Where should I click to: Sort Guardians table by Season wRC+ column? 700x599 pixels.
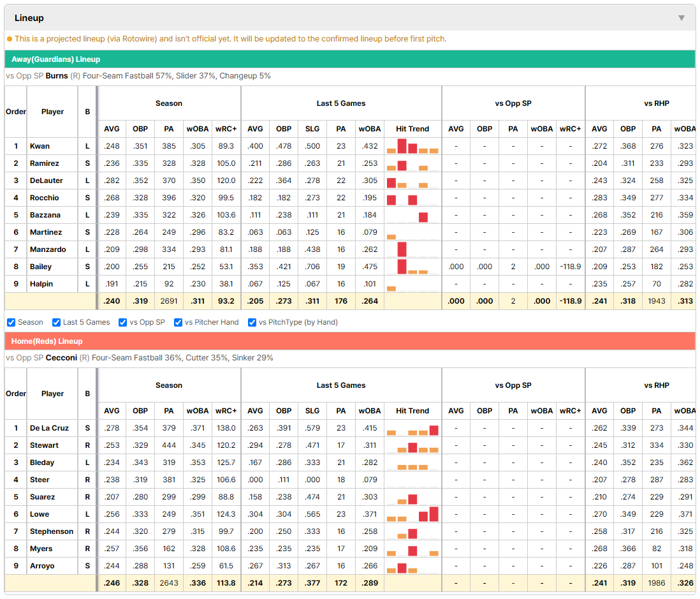coord(226,129)
